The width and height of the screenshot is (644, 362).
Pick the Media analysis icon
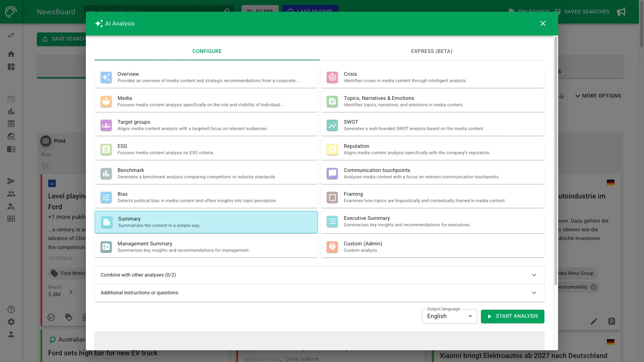[x=106, y=102]
